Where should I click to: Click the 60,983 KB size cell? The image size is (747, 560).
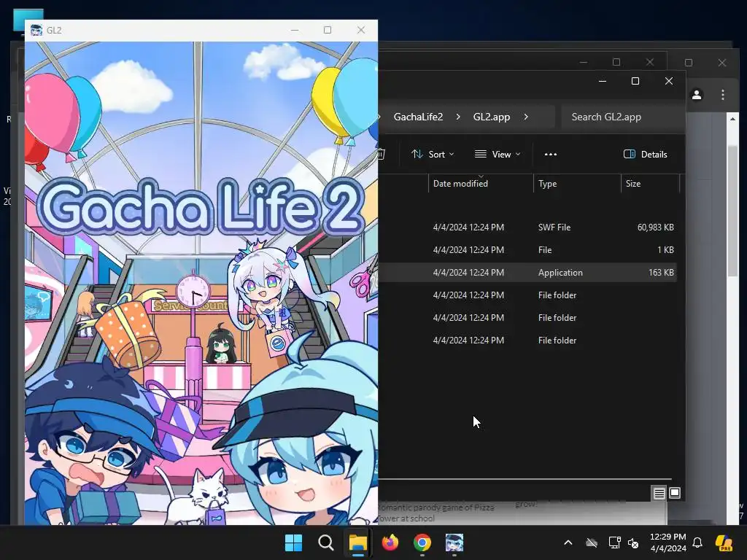click(x=656, y=227)
